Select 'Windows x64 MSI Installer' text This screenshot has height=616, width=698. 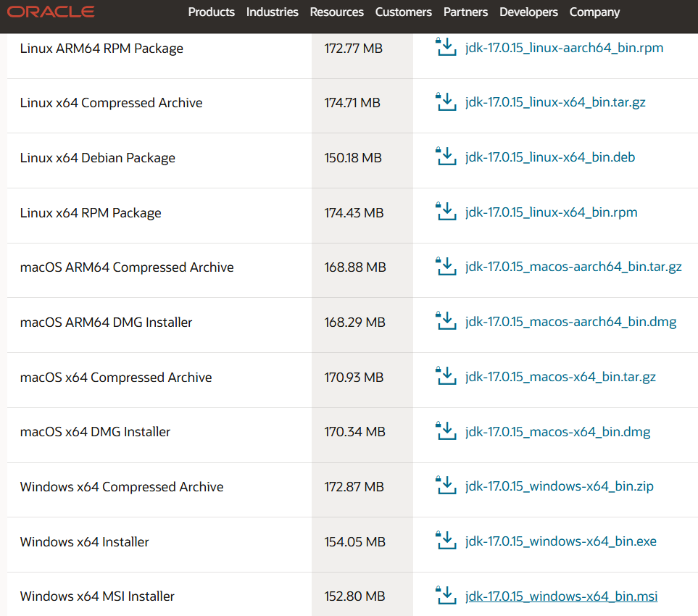(x=97, y=596)
